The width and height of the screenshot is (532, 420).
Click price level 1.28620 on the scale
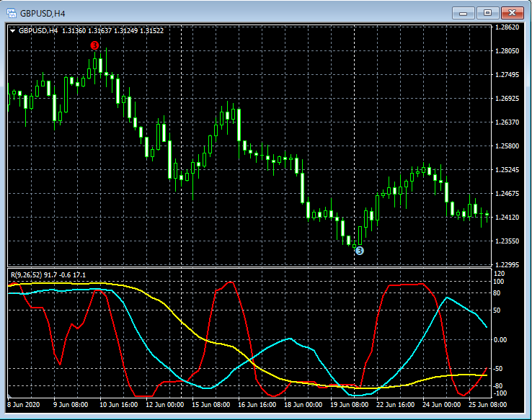507,27
